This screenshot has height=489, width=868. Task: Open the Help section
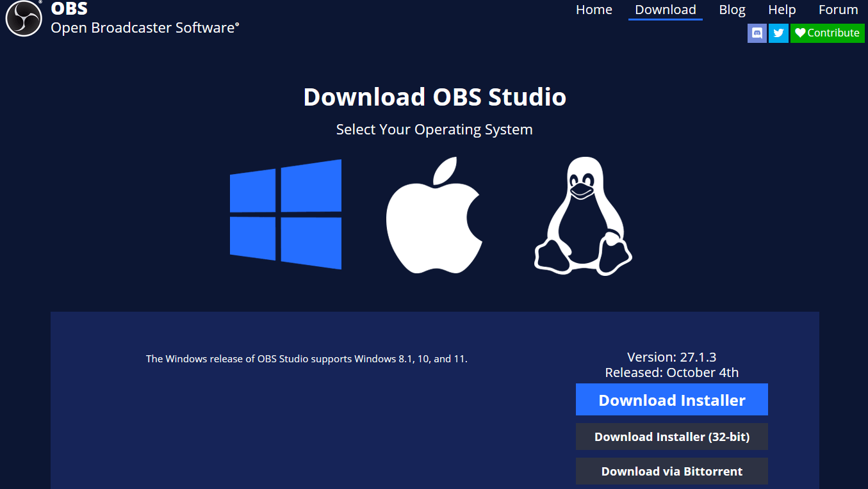782,10
